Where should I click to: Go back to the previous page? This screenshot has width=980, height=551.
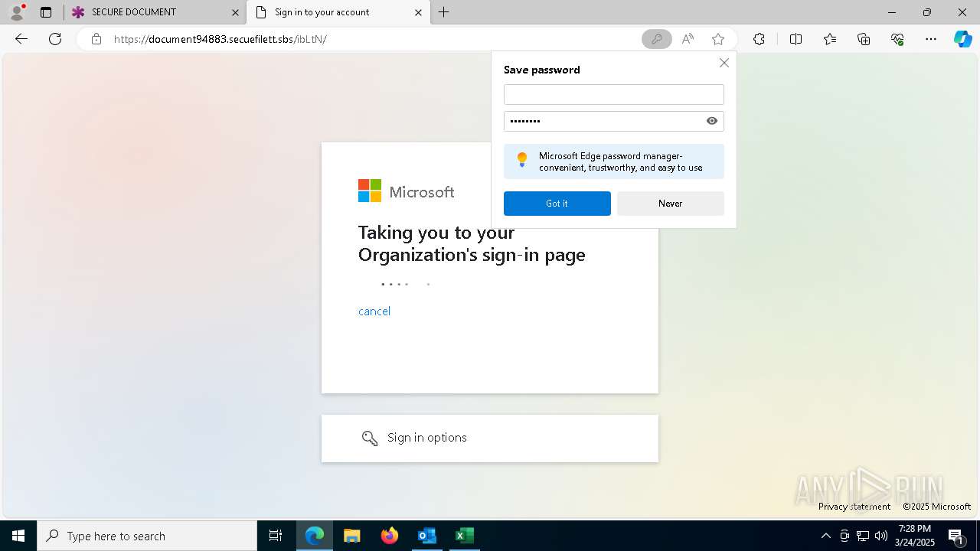click(x=21, y=39)
